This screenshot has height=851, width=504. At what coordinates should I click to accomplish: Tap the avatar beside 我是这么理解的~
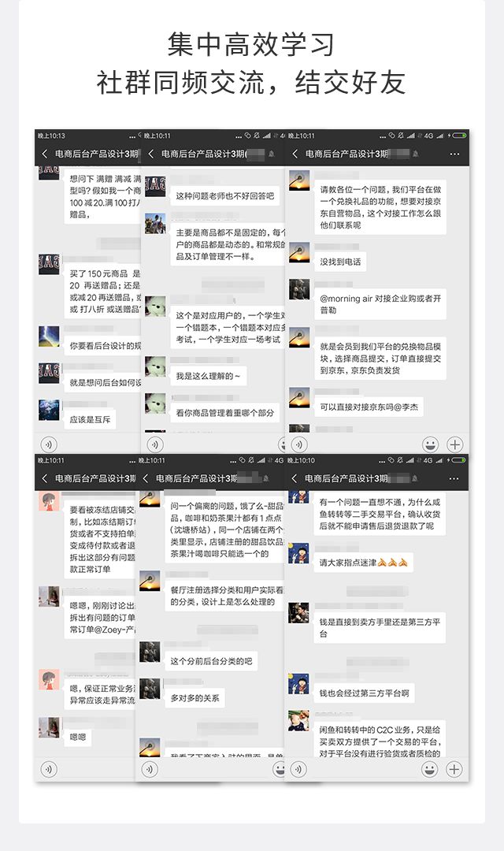tap(155, 367)
